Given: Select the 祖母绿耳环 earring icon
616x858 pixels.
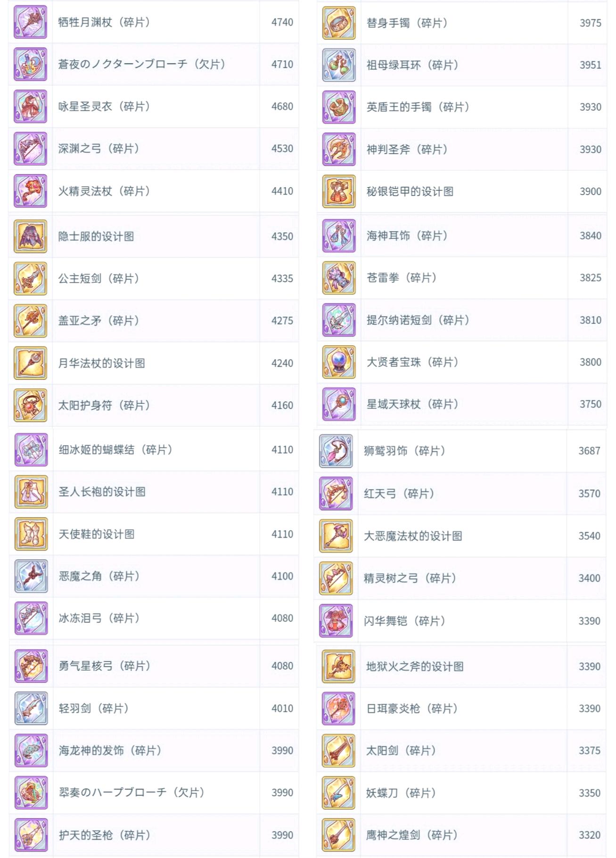Looking at the screenshot, I should pos(339,65).
